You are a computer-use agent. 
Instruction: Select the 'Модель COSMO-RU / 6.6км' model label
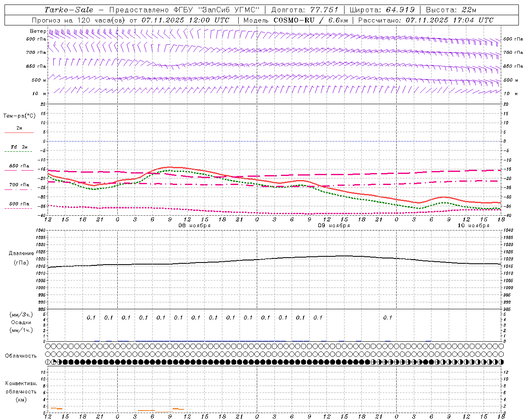pos(296,20)
